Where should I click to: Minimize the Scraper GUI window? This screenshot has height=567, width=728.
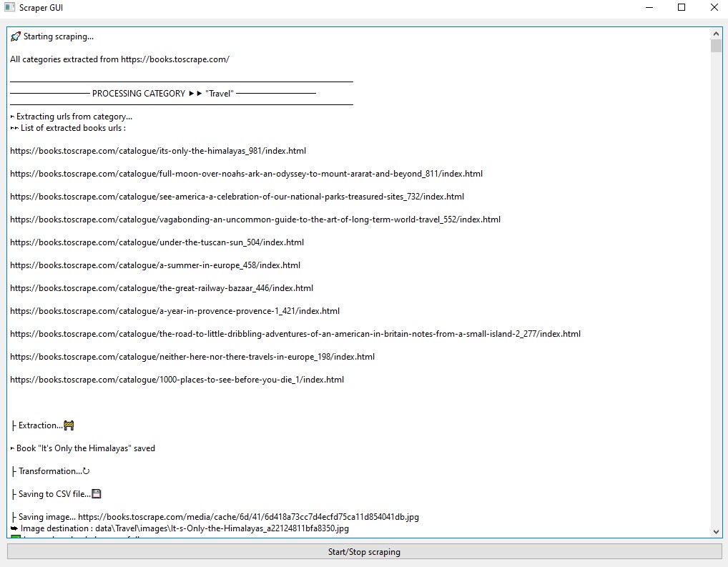649,8
